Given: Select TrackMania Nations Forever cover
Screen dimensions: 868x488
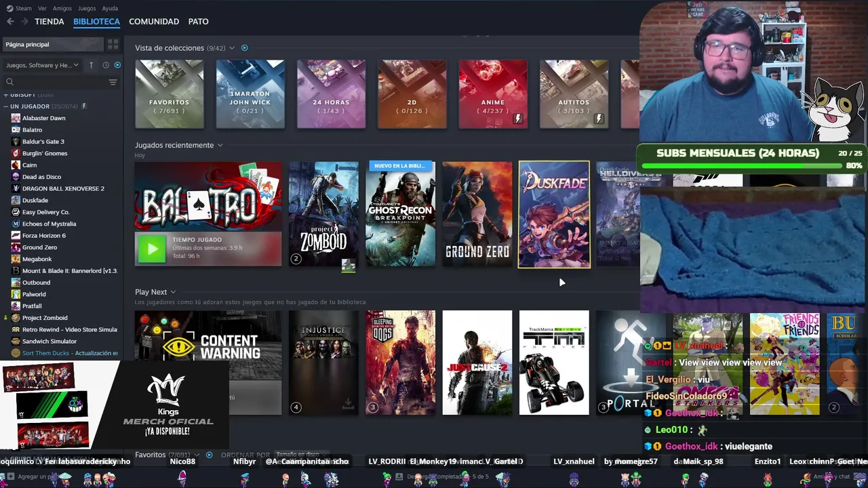Looking at the screenshot, I should pyautogui.click(x=554, y=363).
